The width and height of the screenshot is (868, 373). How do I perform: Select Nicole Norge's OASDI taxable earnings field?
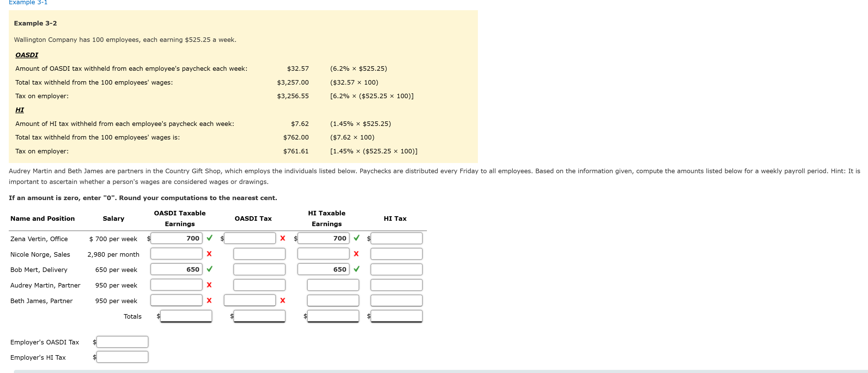pos(176,254)
